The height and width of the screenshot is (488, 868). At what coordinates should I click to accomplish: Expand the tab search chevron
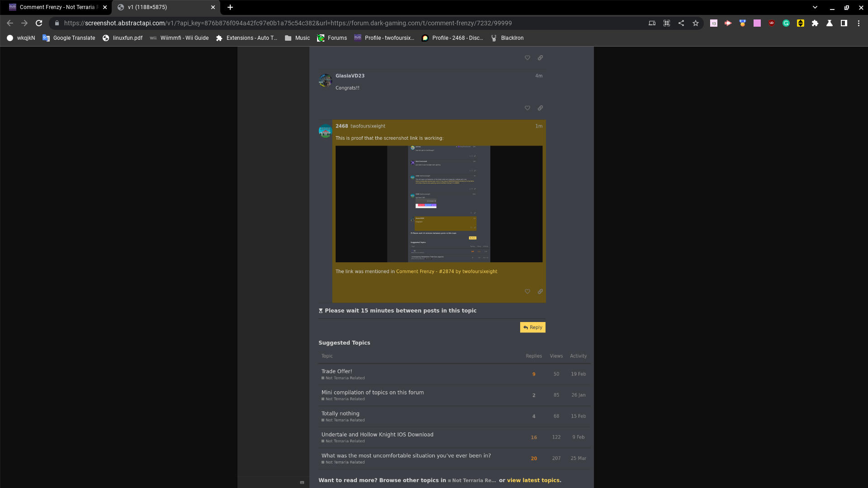coord(815,7)
